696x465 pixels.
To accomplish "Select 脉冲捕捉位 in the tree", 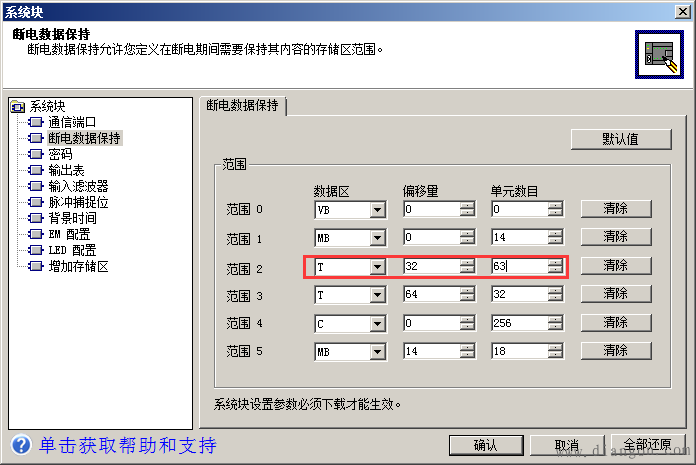I will [x=78, y=202].
